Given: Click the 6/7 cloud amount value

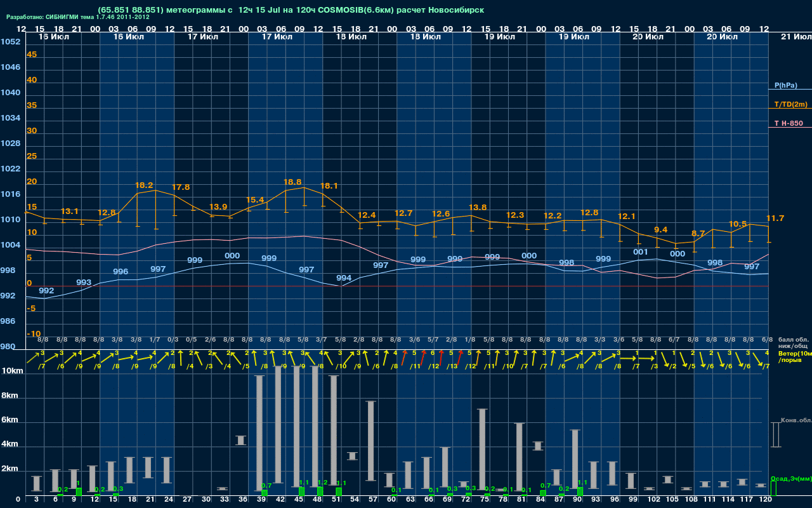Looking at the screenshot, I should [674, 340].
